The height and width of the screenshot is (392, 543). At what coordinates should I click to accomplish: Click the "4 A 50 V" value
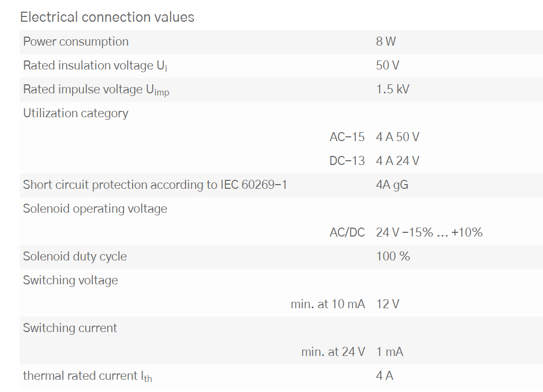(397, 137)
